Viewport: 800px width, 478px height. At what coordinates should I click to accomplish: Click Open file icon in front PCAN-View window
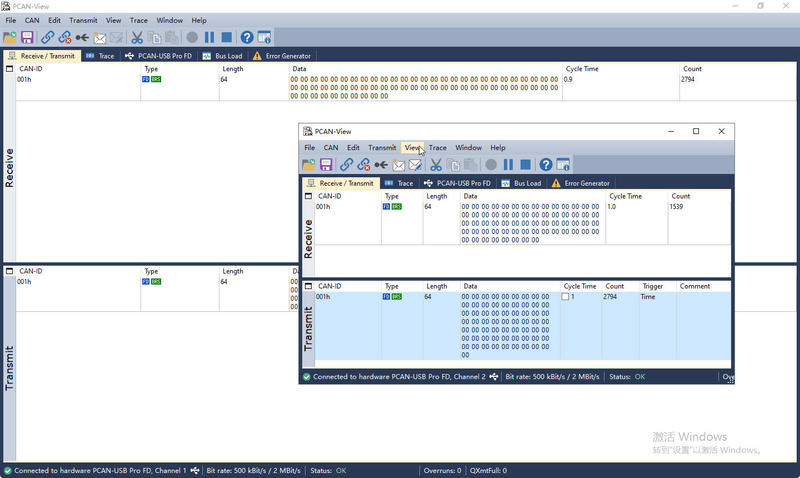point(309,164)
